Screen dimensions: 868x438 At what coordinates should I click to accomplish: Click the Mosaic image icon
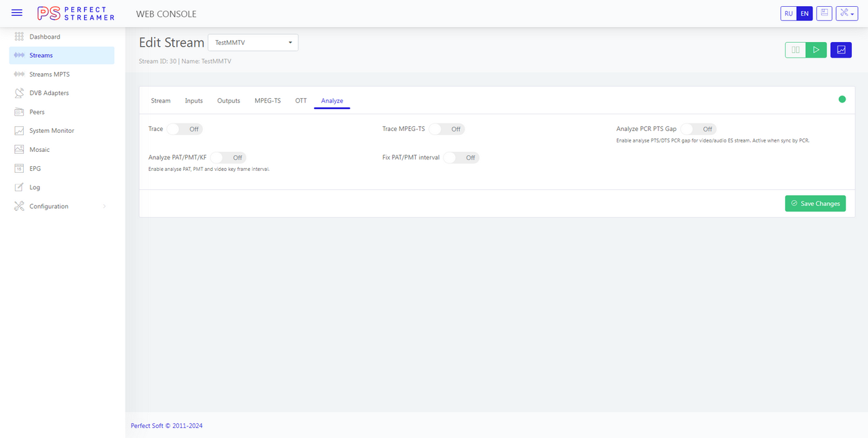coord(19,149)
